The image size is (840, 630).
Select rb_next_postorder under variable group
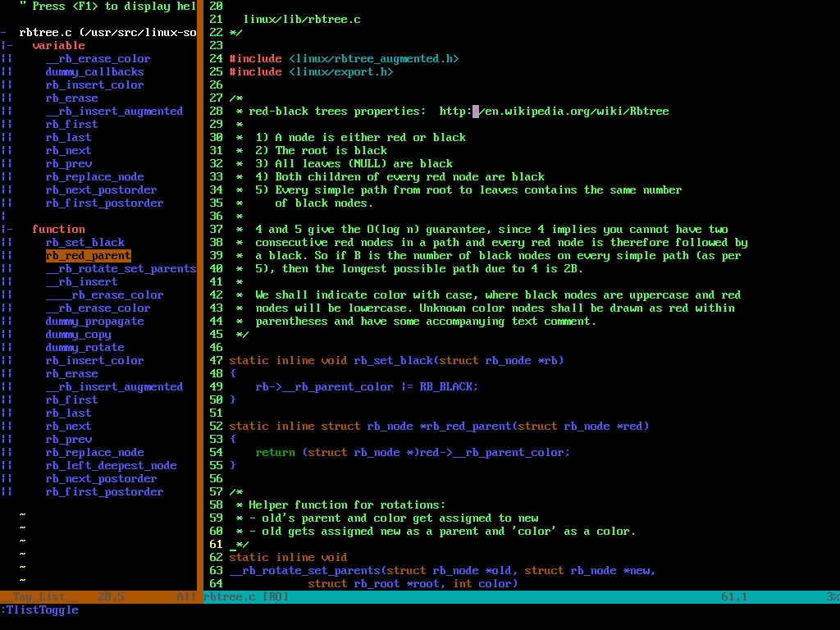click(101, 190)
